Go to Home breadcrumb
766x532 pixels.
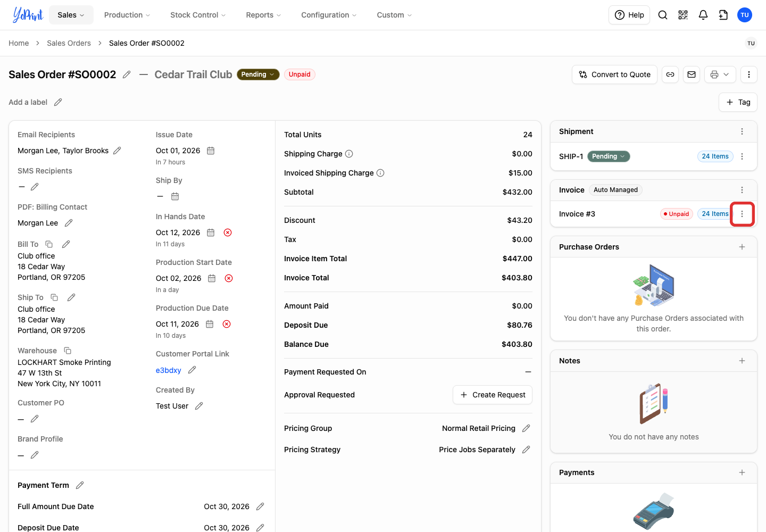point(19,43)
